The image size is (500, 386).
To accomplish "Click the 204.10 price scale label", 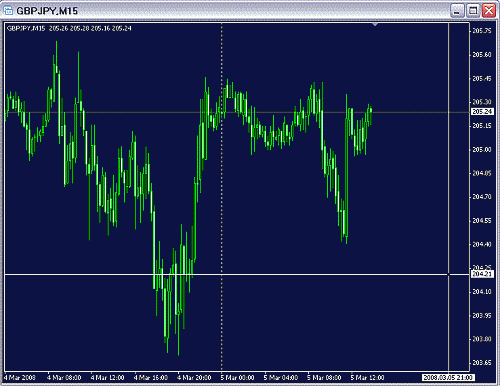I will tap(482, 292).
